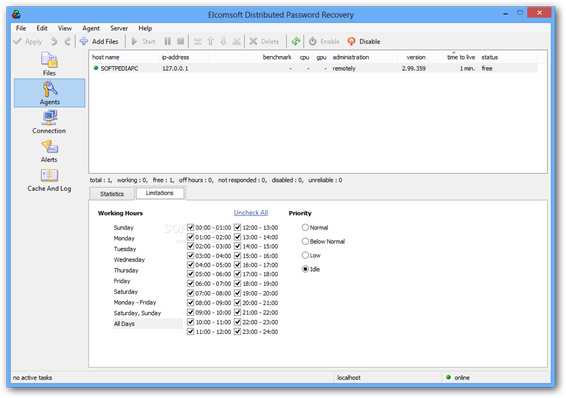This screenshot has height=398, width=566.
Task: Open the Agent menu
Action: (91, 28)
